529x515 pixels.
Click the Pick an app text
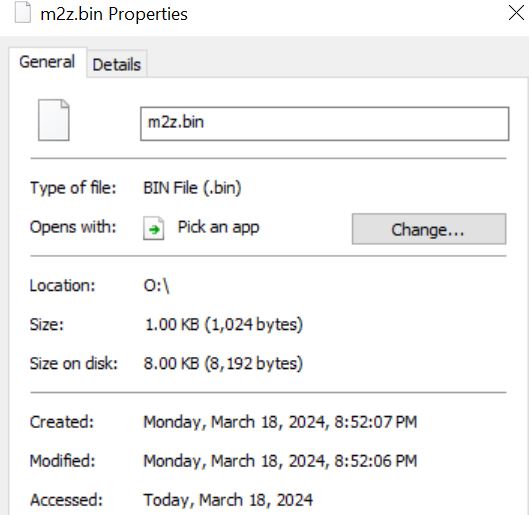(219, 227)
